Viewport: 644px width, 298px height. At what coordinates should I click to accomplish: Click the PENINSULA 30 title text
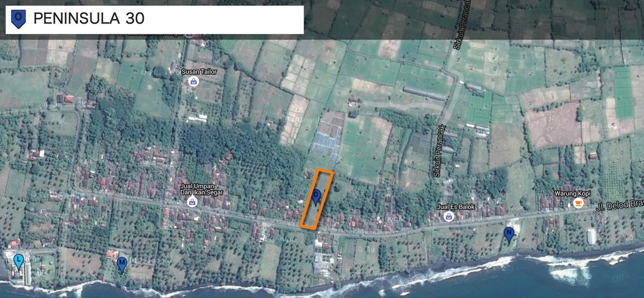[x=89, y=19]
